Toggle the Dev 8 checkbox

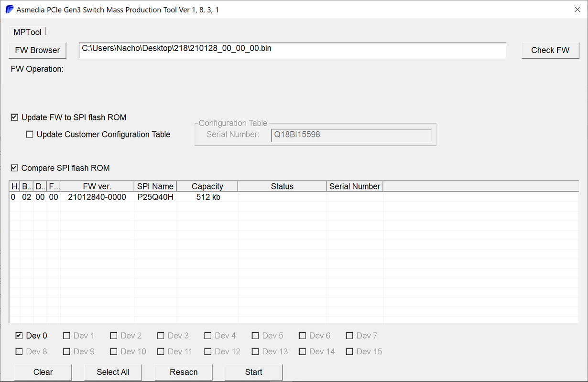click(19, 351)
